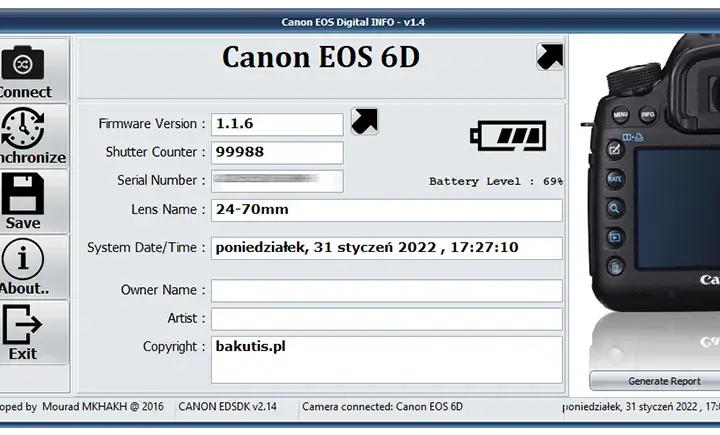This screenshot has width=720, height=435.
Task: Click the 'Owner Name :' label
Action: point(163,290)
